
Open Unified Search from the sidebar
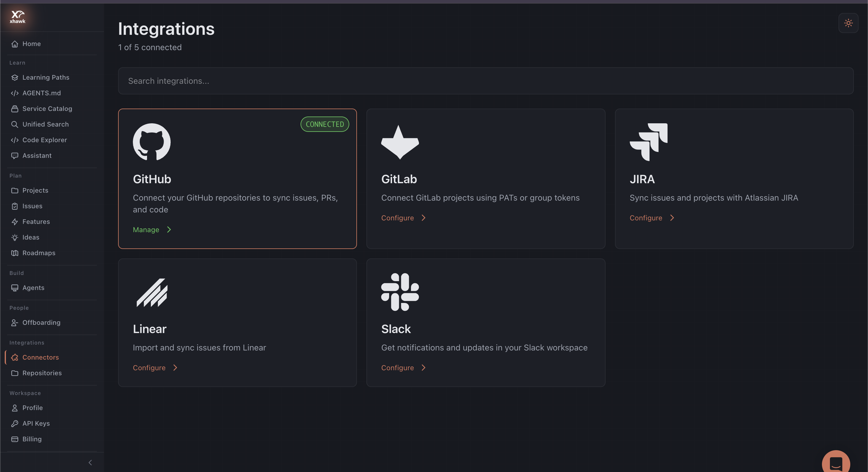(45, 124)
